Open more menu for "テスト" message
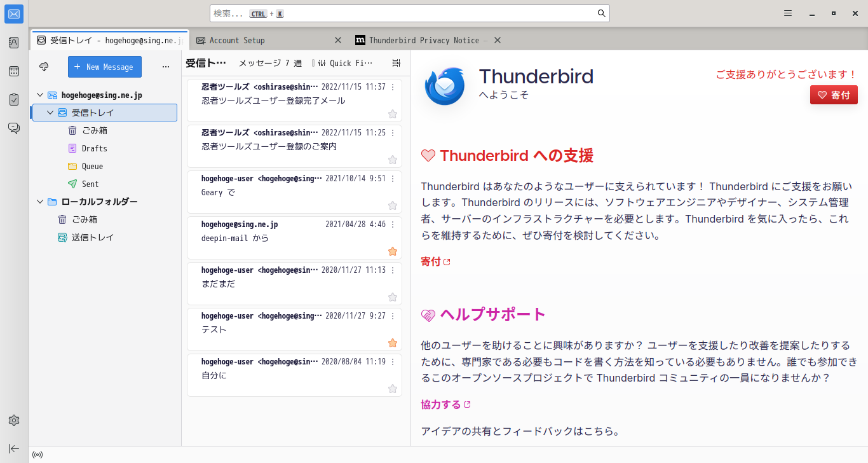The image size is (868, 463). pos(393,316)
